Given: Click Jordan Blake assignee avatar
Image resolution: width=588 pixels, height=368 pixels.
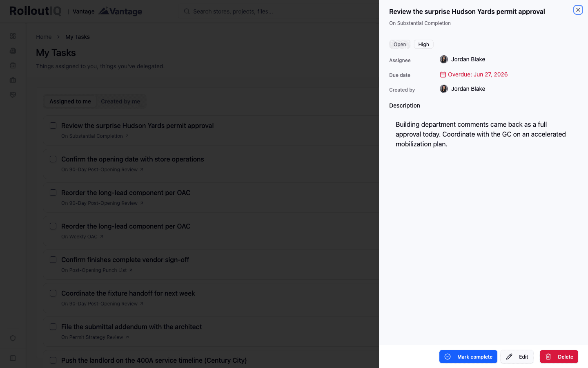Looking at the screenshot, I should click(444, 59).
